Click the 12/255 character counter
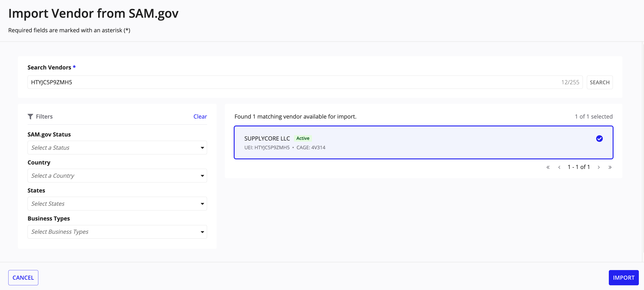The image size is (644, 290). click(x=570, y=82)
